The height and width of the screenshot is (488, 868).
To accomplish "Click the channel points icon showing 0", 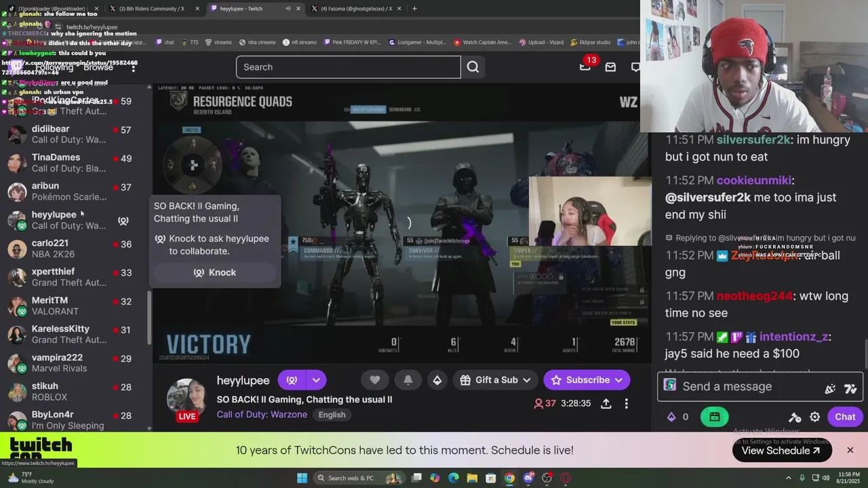I will [678, 417].
